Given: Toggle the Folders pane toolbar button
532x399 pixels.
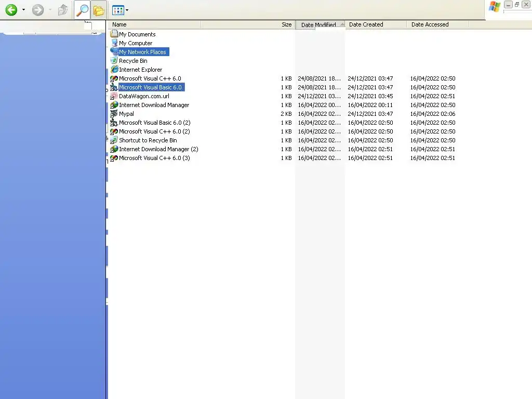Looking at the screenshot, I should [99, 10].
